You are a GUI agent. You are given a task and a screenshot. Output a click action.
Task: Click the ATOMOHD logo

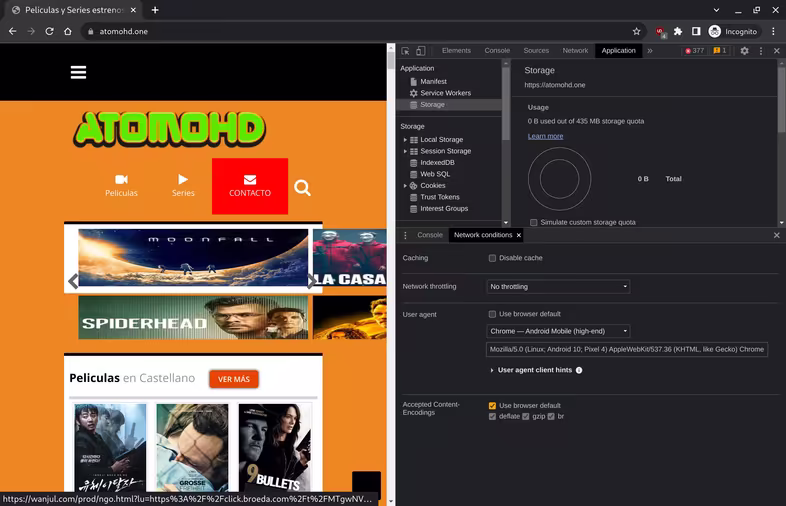click(x=169, y=129)
